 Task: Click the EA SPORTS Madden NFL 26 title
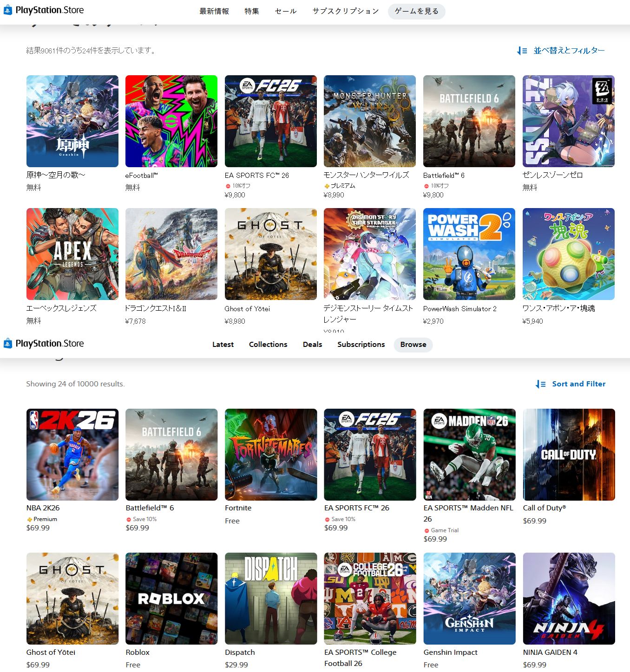point(469,514)
